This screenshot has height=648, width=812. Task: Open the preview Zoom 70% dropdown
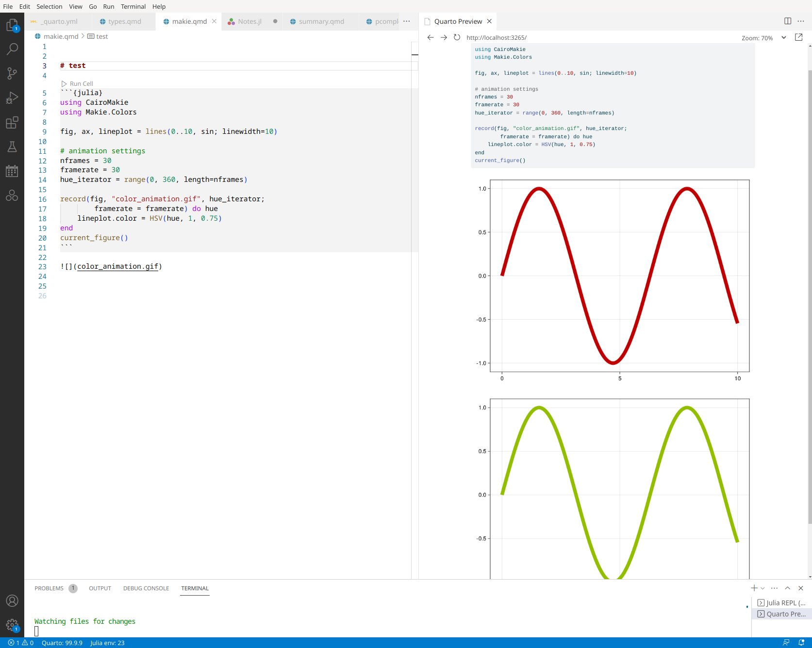tap(763, 38)
